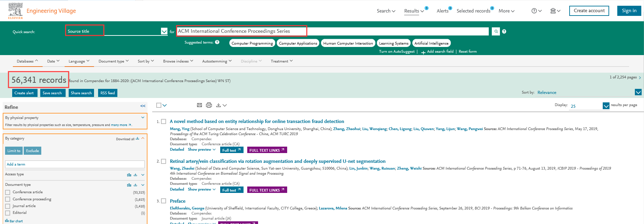Open the Browse indexes menu
This screenshot has height=224, width=644.
pos(178,61)
